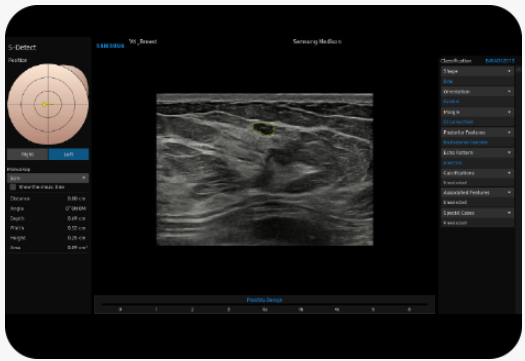This screenshot has width=525, height=361.
Task: Click 0 on the BI-RADS scale
Action: pos(120,309)
